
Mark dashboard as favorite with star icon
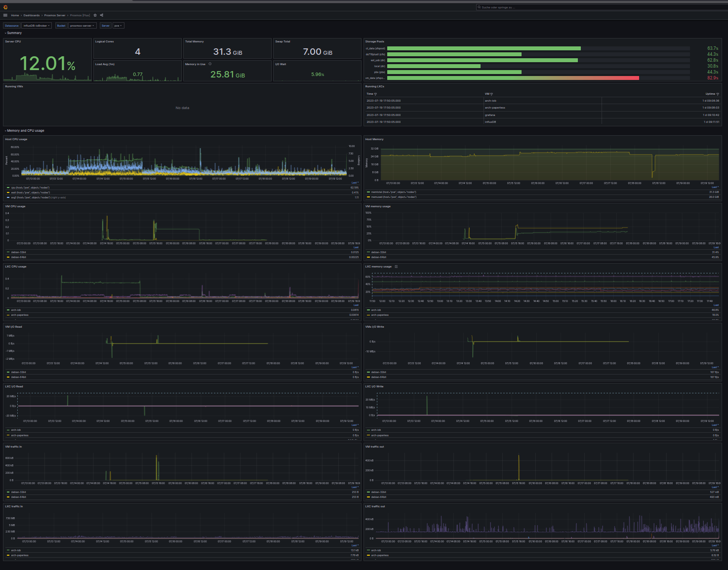click(95, 15)
